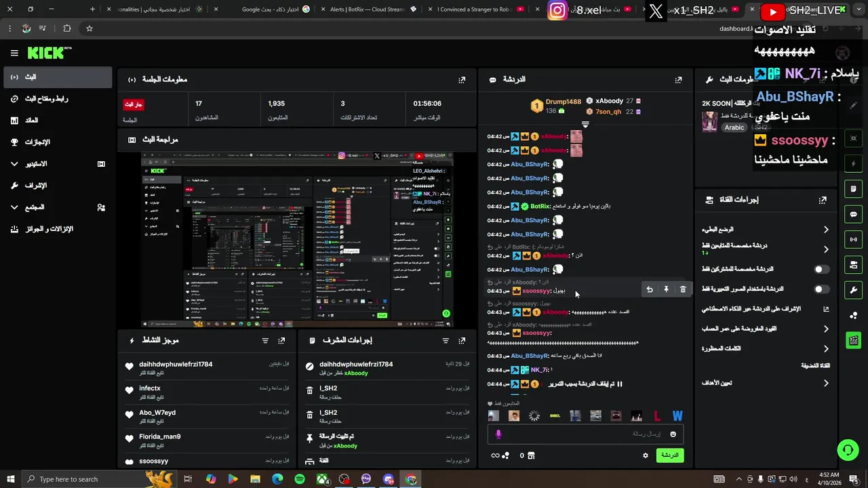
Task: Click the live broadcast icon on the right sidebar
Action: (x=854, y=239)
